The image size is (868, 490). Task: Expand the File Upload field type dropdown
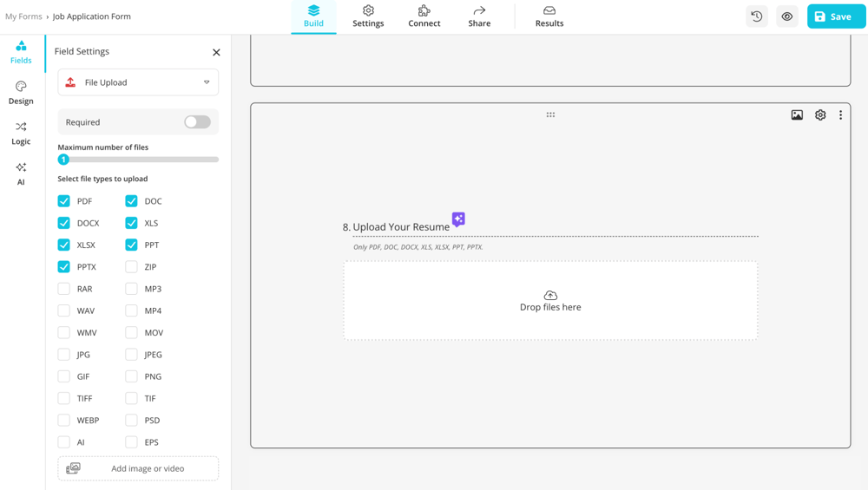point(138,82)
